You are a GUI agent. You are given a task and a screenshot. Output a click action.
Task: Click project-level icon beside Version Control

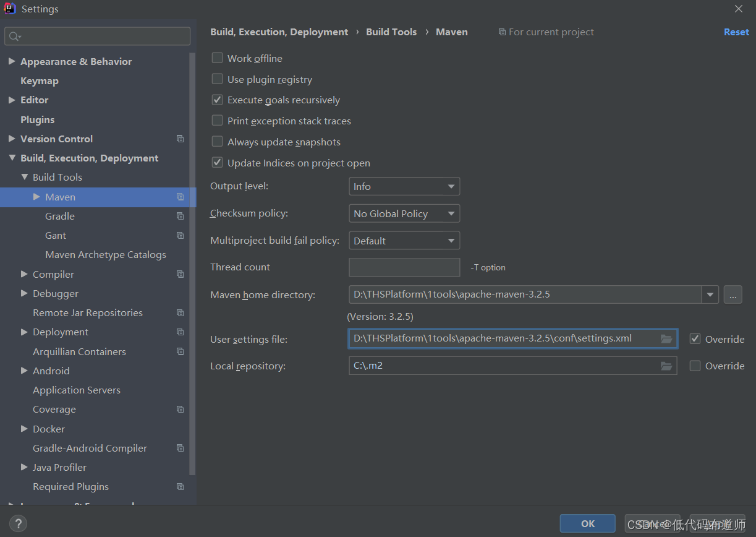click(180, 139)
